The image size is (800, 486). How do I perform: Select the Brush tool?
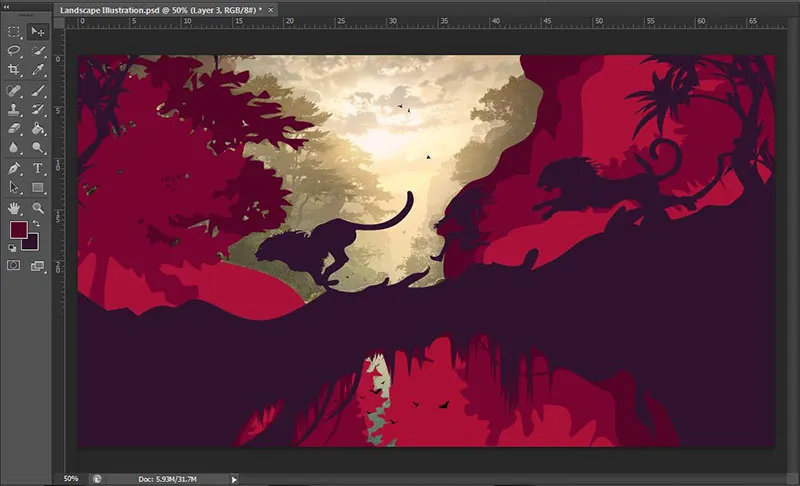(x=37, y=89)
